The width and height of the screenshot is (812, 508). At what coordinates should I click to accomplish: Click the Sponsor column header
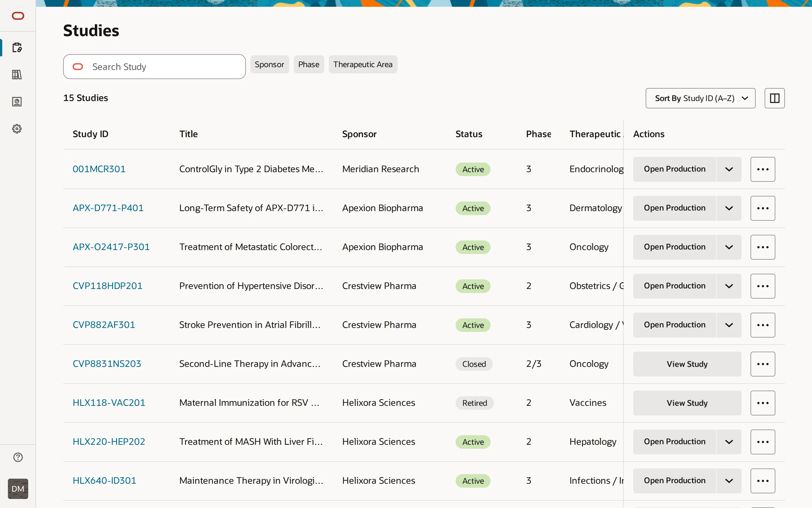point(359,134)
